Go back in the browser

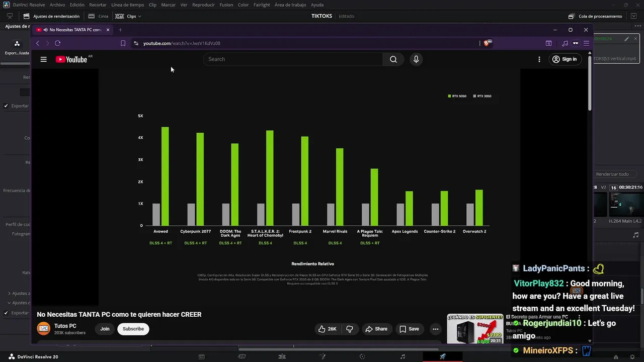tap(38, 43)
